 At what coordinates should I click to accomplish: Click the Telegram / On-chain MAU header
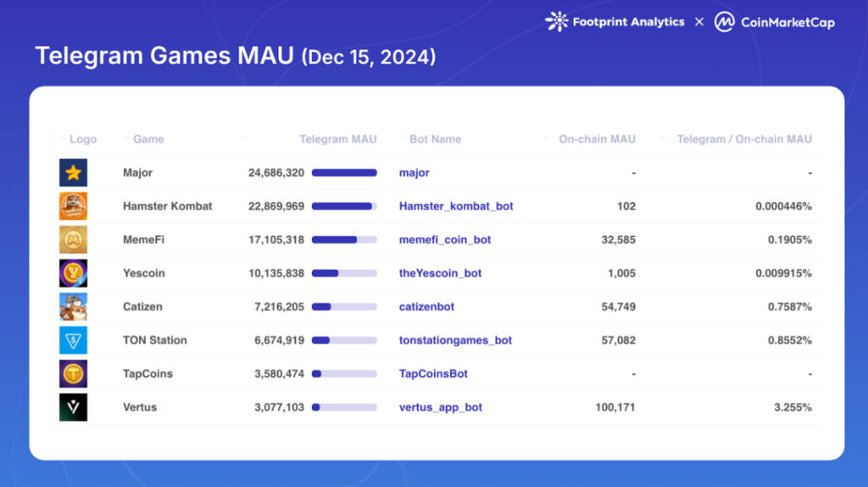743,139
